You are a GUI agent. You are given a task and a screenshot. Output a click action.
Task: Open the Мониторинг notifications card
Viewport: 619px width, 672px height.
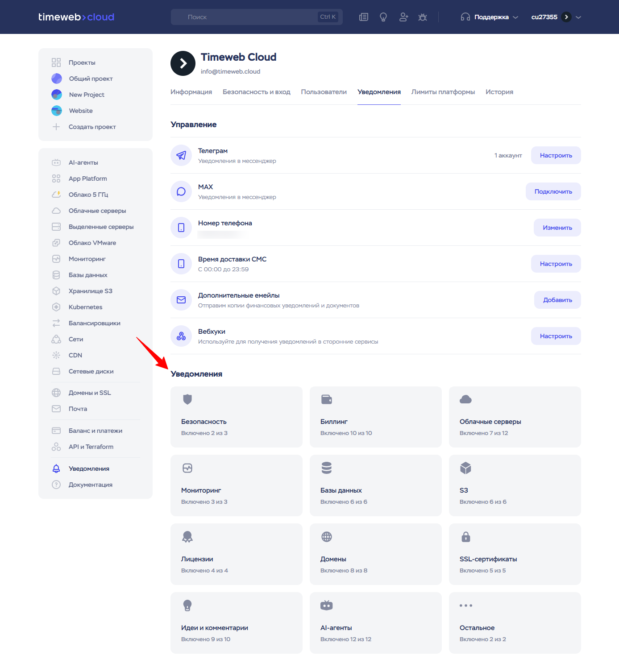tap(237, 485)
